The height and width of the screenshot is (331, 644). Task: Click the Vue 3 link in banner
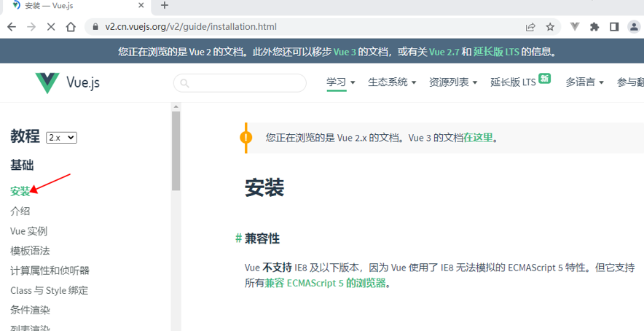(345, 52)
